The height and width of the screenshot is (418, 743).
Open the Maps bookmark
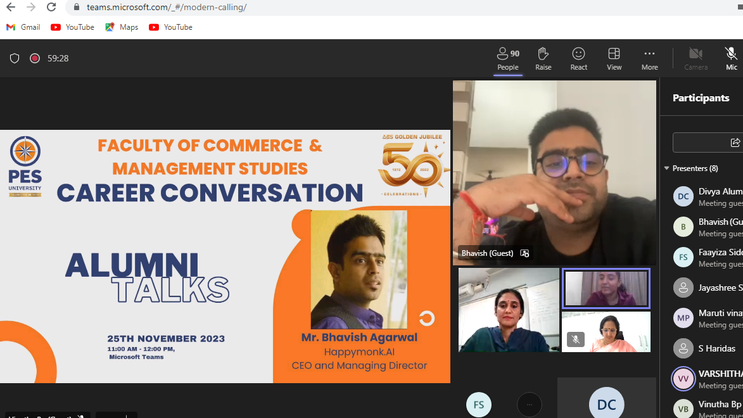122,27
